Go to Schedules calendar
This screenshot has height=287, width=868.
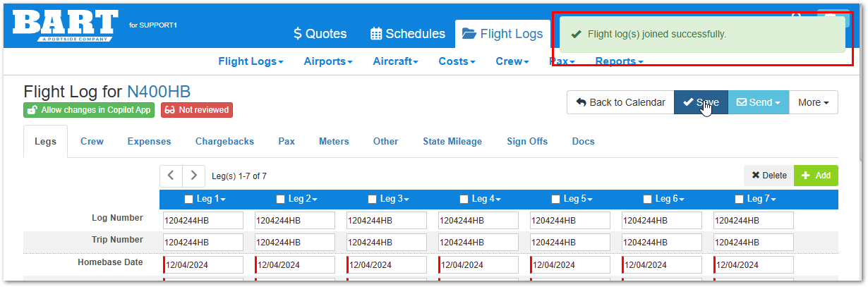point(407,34)
